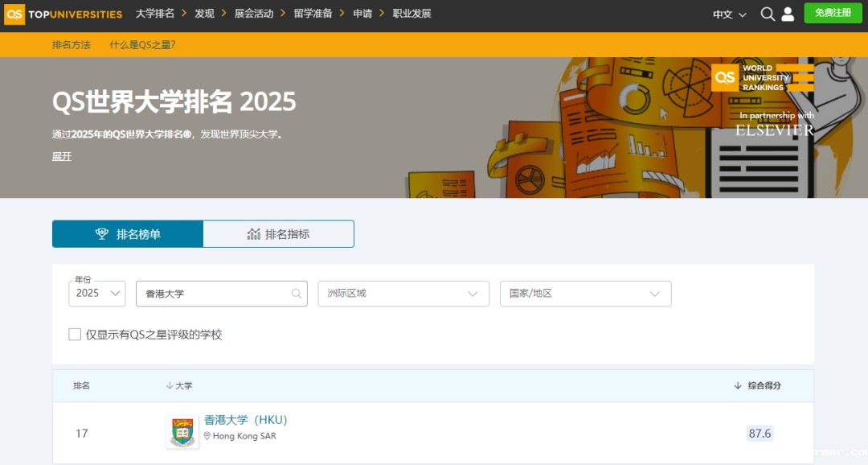This screenshot has height=465, width=868.
Task: Click the trophy icon on 排名榜单 tab
Action: point(102,234)
